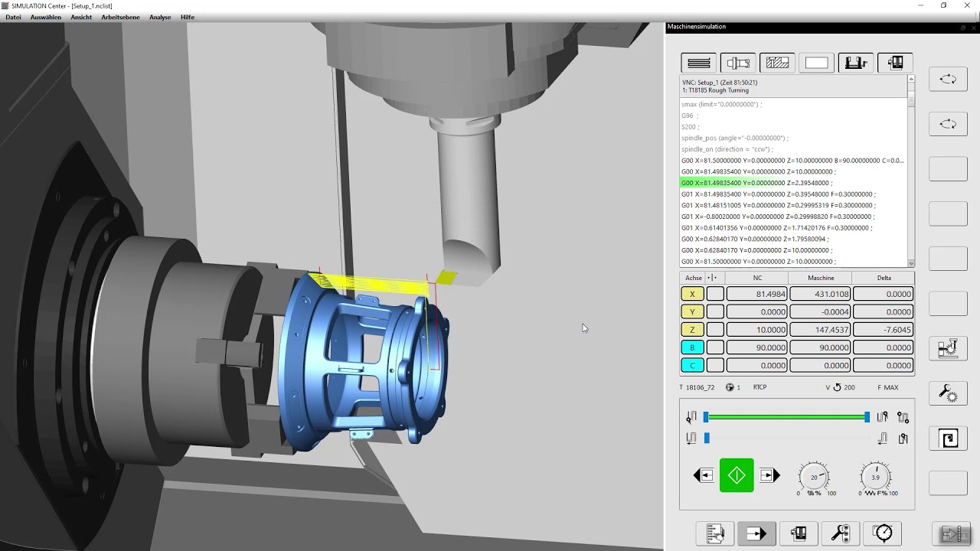Click the green simulation range slider bar
The image size is (980, 551).
tap(786, 417)
